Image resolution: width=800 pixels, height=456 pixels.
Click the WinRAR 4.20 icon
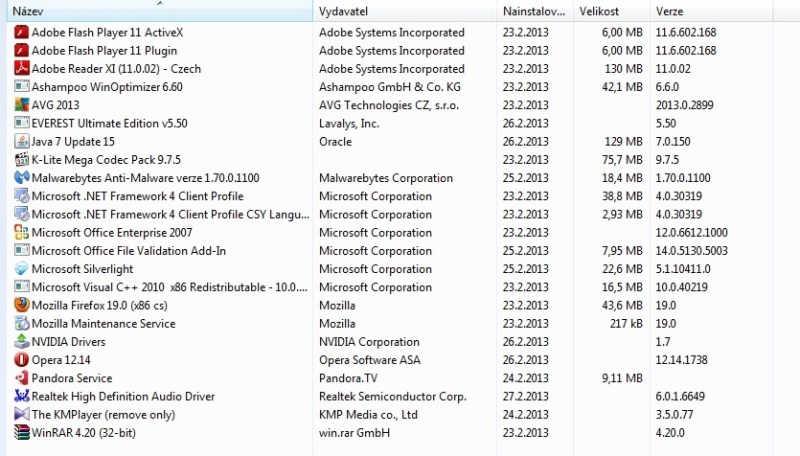coord(22,433)
